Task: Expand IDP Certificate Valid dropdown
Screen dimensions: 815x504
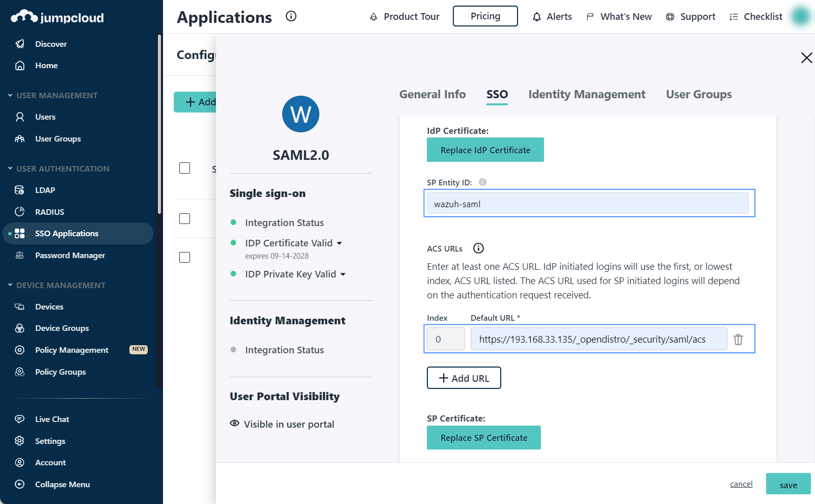Action: click(339, 243)
